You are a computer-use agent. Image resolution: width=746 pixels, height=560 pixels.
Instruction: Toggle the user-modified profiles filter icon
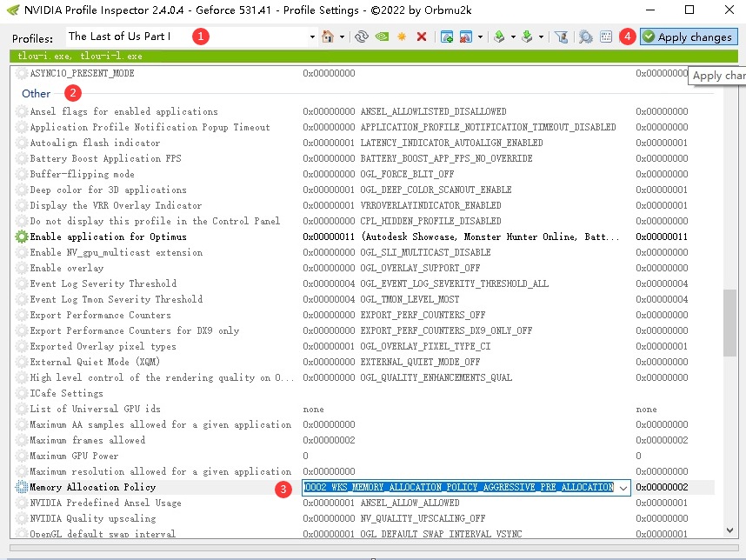pos(562,37)
